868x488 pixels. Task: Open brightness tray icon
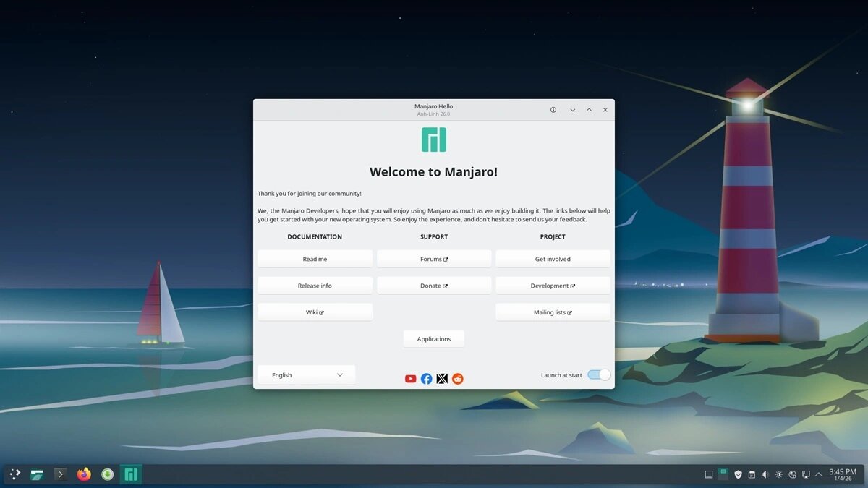(779, 474)
